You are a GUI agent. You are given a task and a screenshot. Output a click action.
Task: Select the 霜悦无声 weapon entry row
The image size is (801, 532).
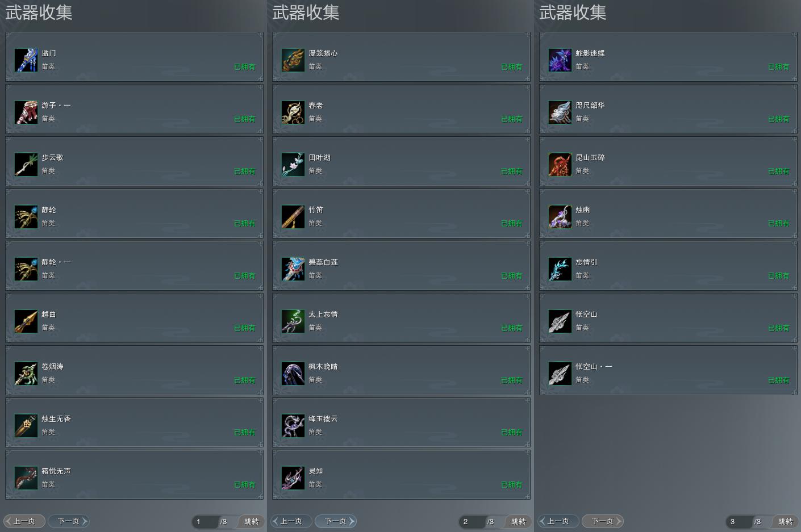point(135,475)
